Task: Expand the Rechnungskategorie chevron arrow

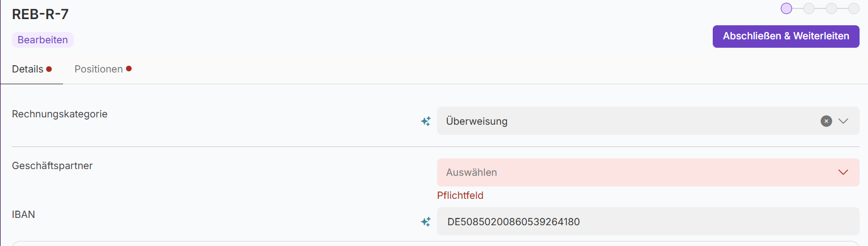Action: (x=843, y=121)
